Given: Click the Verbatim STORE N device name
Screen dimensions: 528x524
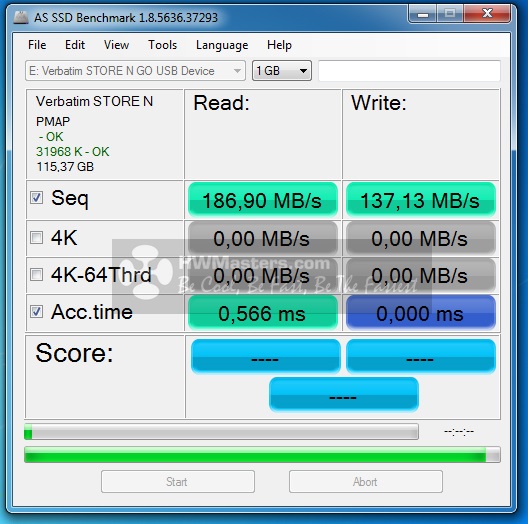Looking at the screenshot, I should click(x=94, y=101).
